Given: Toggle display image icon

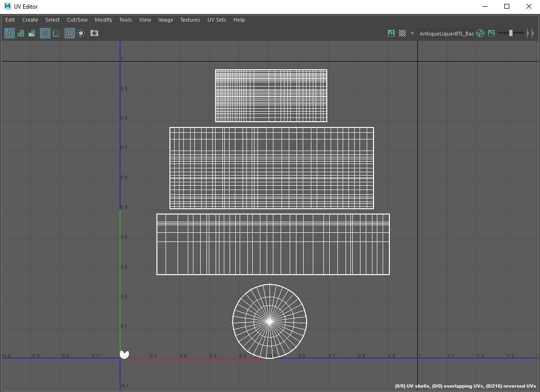Looking at the screenshot, I should (x=391, y=33).
